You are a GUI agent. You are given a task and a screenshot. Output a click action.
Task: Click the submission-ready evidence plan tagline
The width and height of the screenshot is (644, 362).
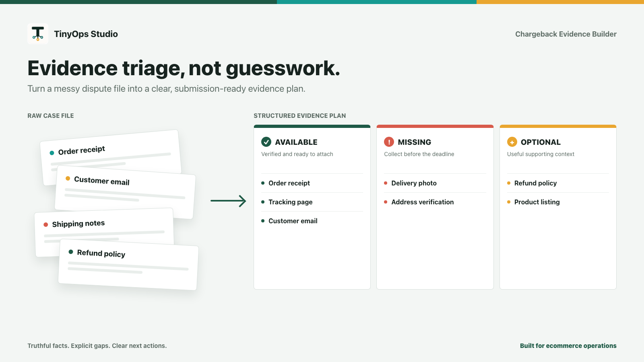[166, 89]
